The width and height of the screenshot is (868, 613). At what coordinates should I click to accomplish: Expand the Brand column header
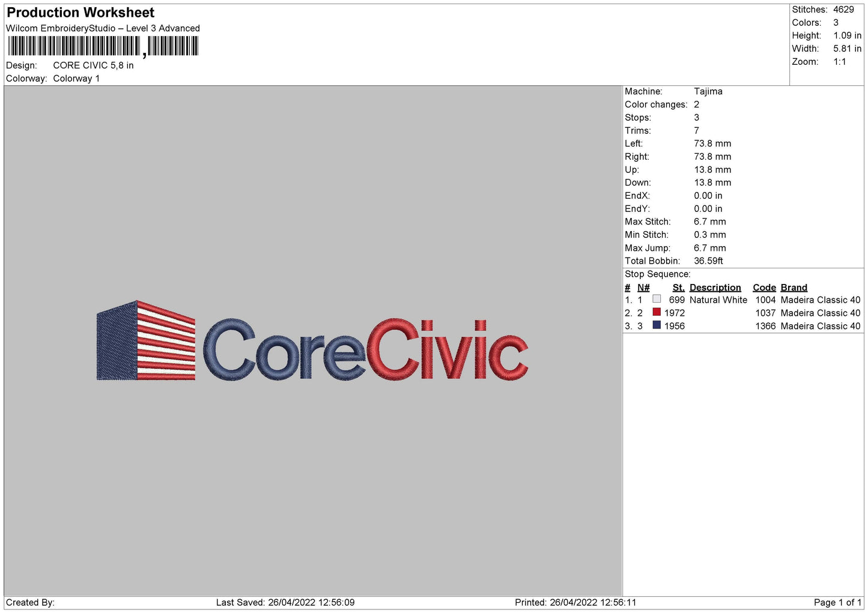(794, 287)
